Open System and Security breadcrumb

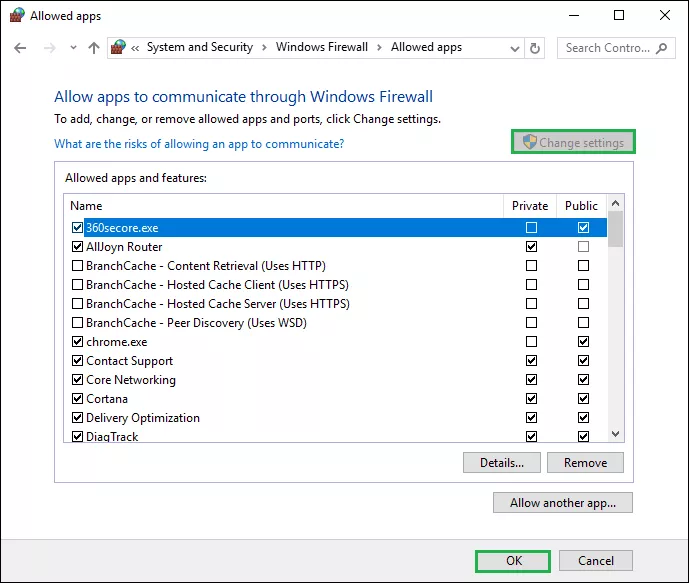click(x=200, y=47)
